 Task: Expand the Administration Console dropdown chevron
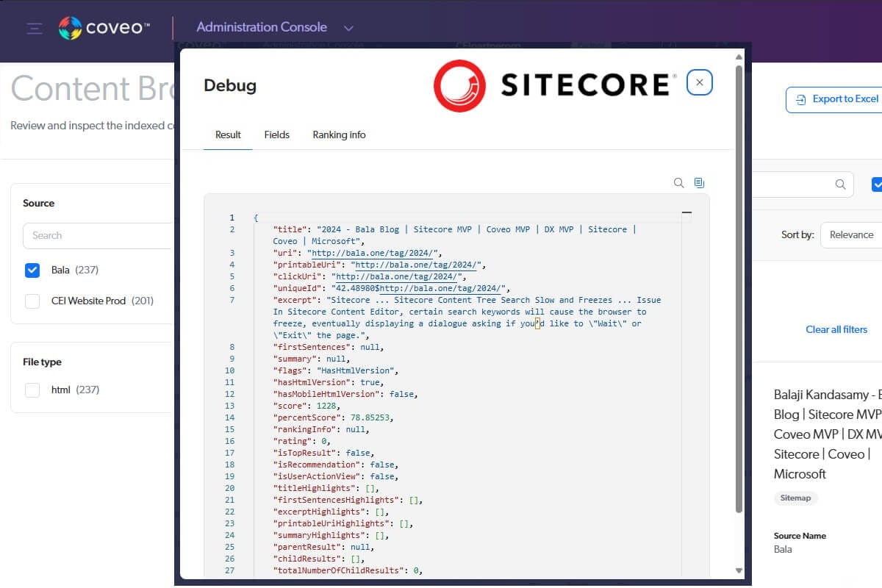click(x=349, y=29)
